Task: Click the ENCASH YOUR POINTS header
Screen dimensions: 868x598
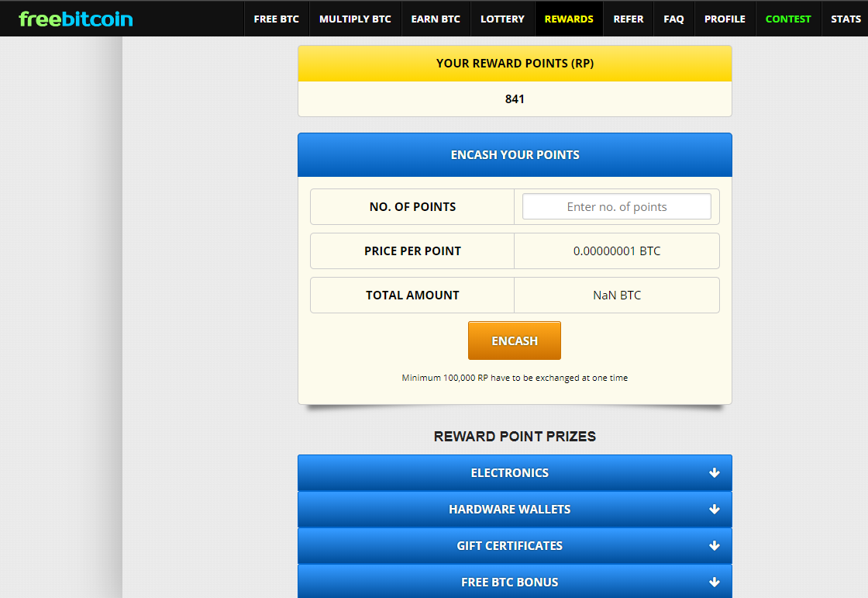Action: click(515, 154)
